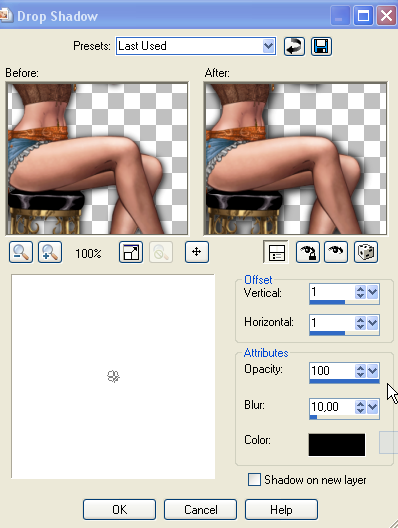
Task: Open Opacity slider dropdown arrow
Action: click(372, 371)
